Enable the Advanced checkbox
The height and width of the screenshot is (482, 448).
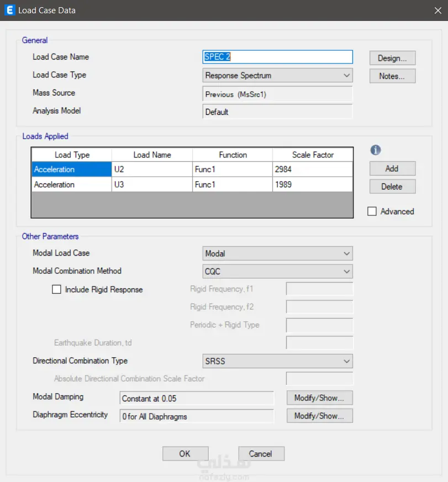(372, 211)
